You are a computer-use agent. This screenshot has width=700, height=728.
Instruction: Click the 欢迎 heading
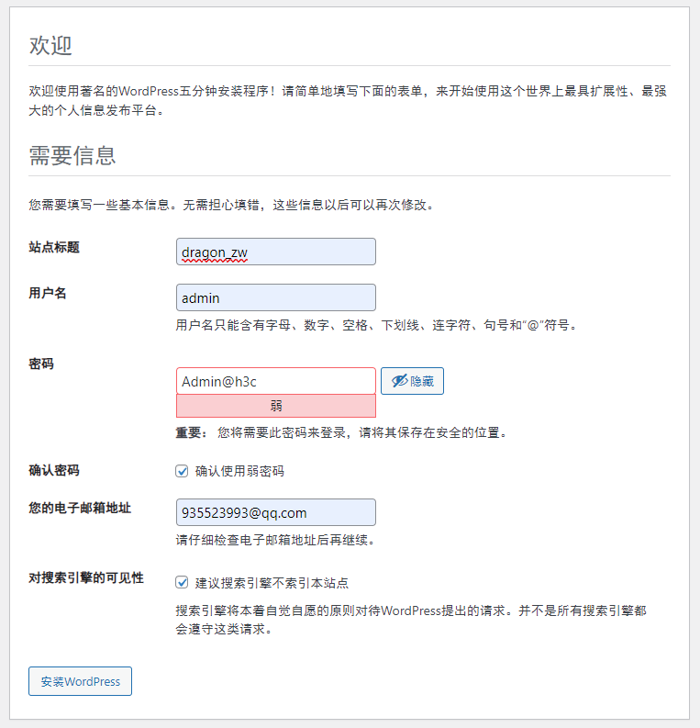[x=50, y=46]
